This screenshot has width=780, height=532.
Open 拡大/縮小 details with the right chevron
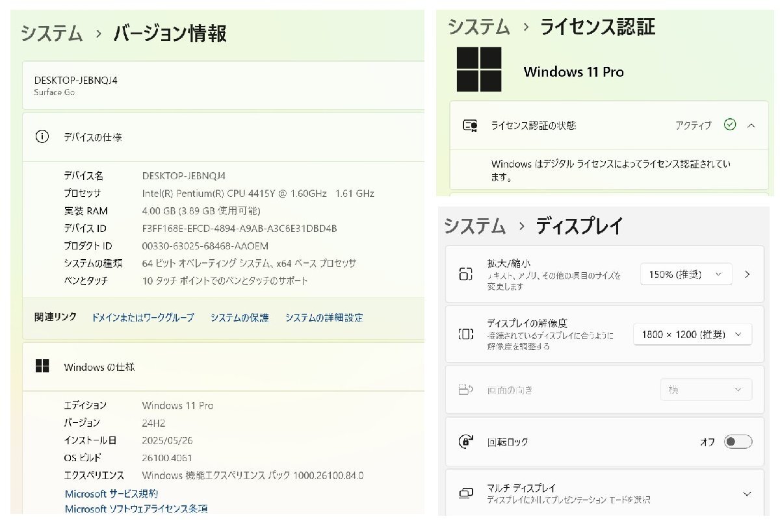pyautogui.click(x=747, y=274)
